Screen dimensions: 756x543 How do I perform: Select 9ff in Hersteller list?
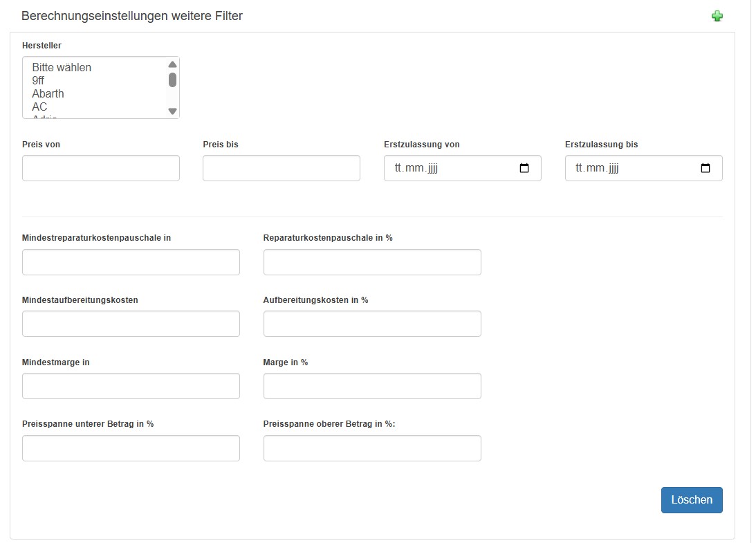pos(39,80)
